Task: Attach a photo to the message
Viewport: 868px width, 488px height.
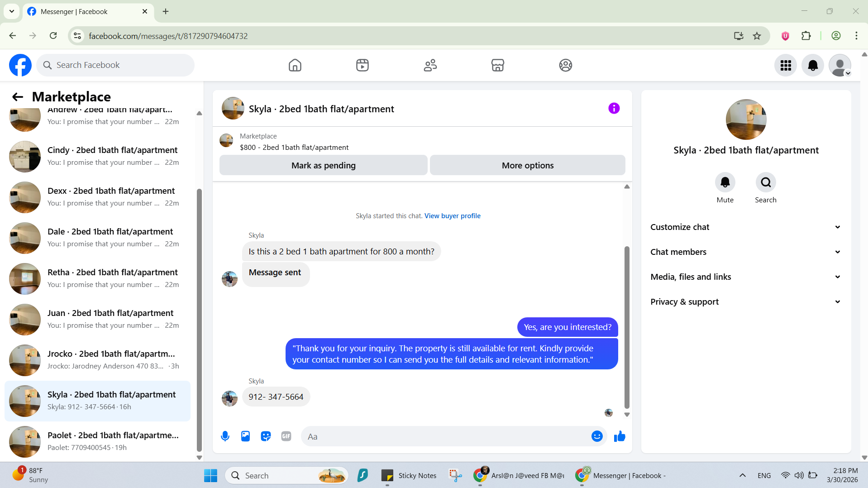Action: click(x=245, y=436)
